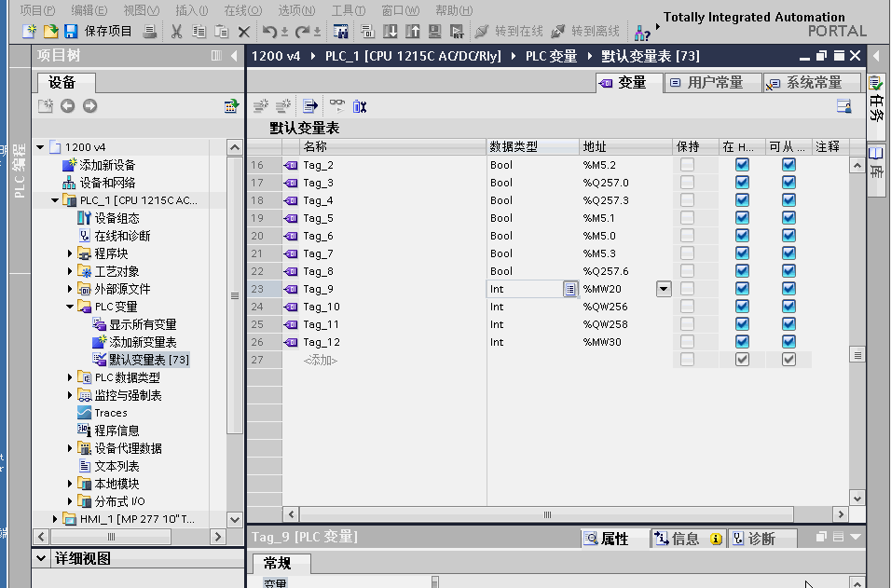The width and height of the screenshot is (891, 588).
Task: Click the upload from device icon
Action: coord(413,32)
